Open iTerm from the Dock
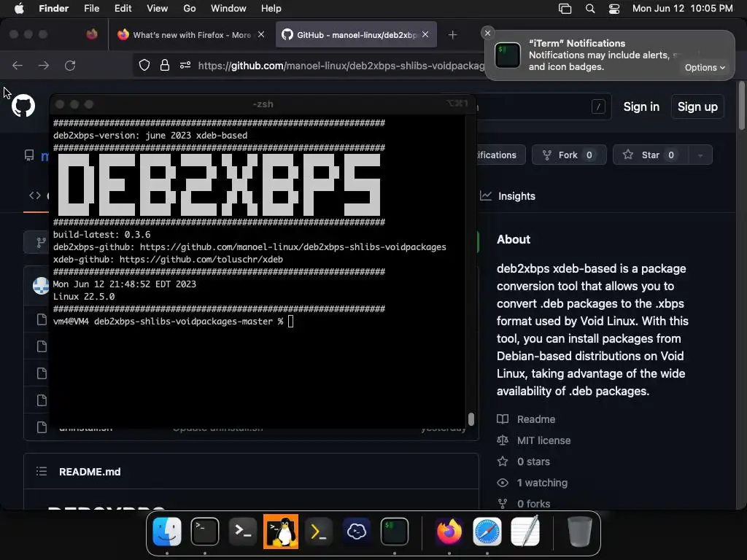The height and width of the screenshot is (560, 747). coord(395,531)
